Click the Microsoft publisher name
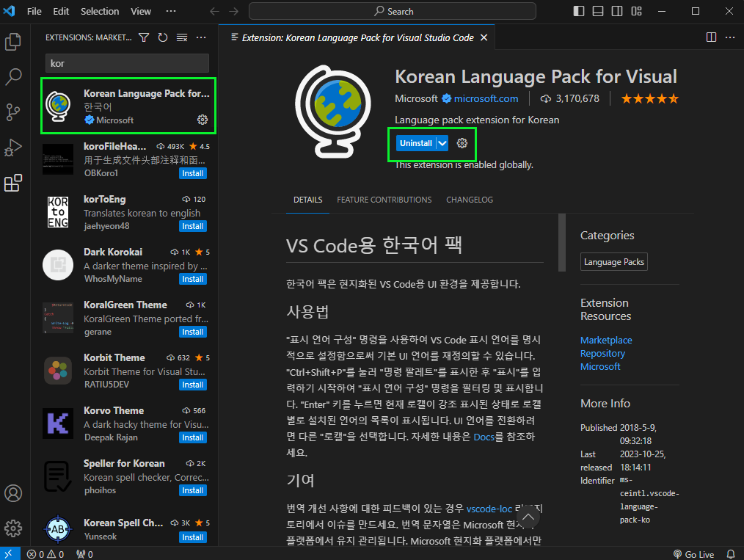The image size is (744, 560). pos(416,98)
